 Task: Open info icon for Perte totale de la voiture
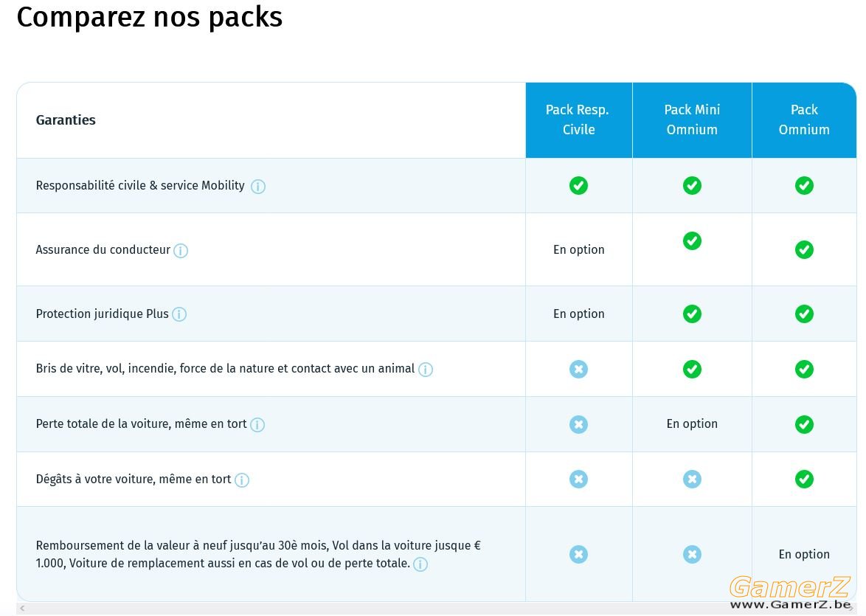pyautogui.click(x=257, y=425)
